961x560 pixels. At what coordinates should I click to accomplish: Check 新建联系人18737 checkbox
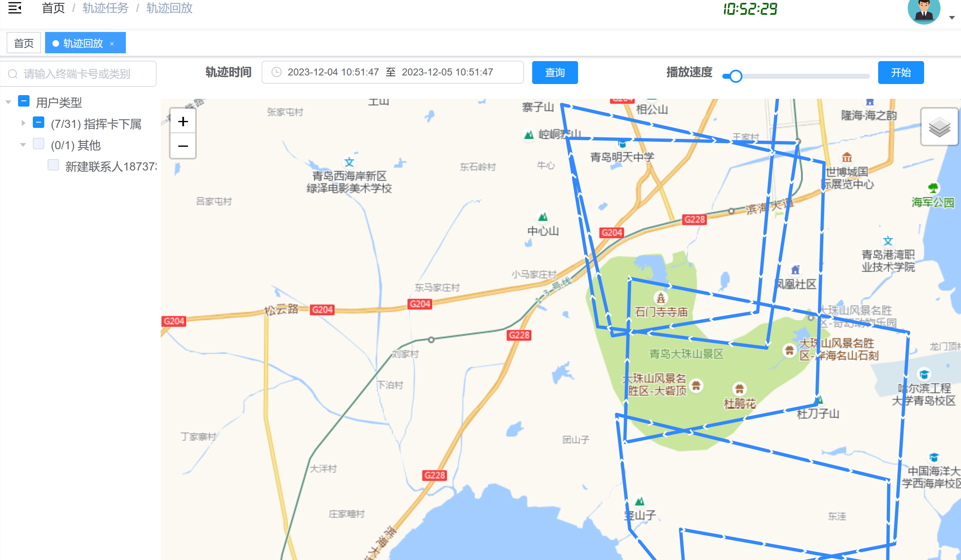point(53,165)
